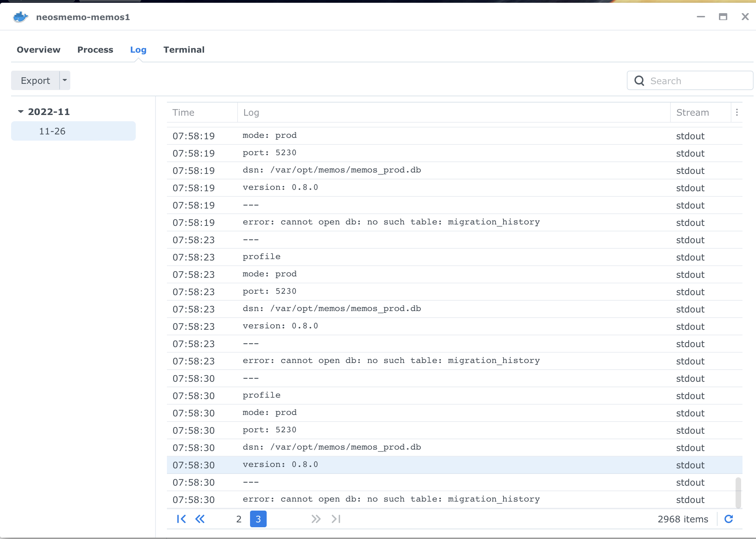Image resolution: width=756 pixels, height=539 pixels.
Task: Click the next page double-right arrow
Action: (x=316, y=519)
